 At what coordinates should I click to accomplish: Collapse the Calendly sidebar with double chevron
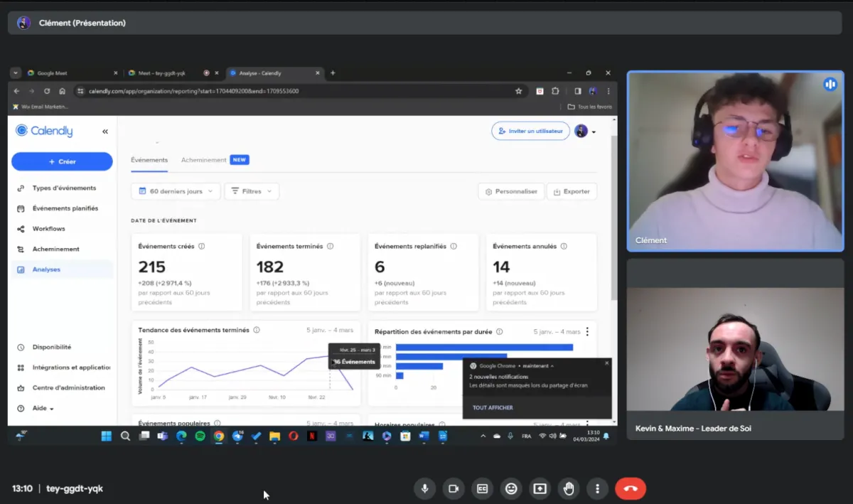[x=105, y=132]
